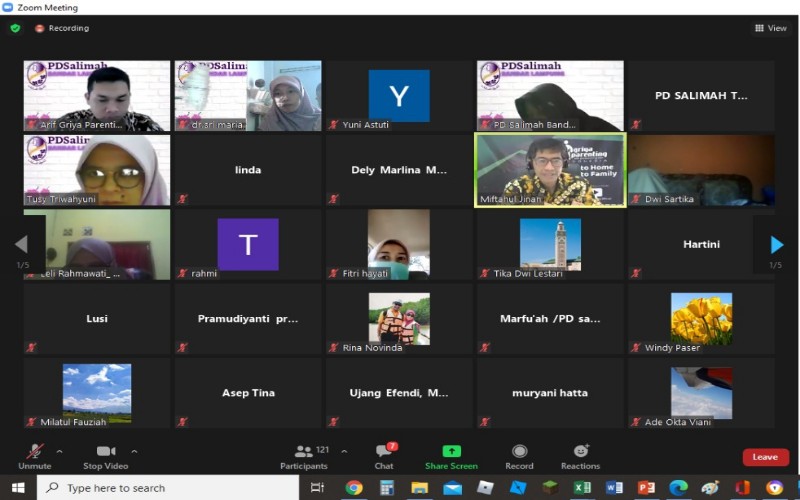The width and height of the screenshot is (800, 500).
Task: Click muted mic icon on Lusi's tile
Action: pyautogui.click(x=32, y=347)
